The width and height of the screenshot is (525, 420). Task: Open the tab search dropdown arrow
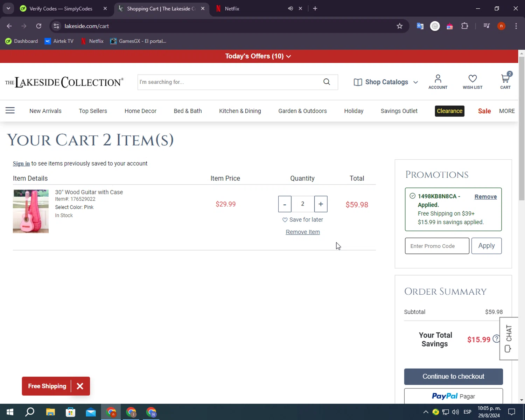coord(8,8)
